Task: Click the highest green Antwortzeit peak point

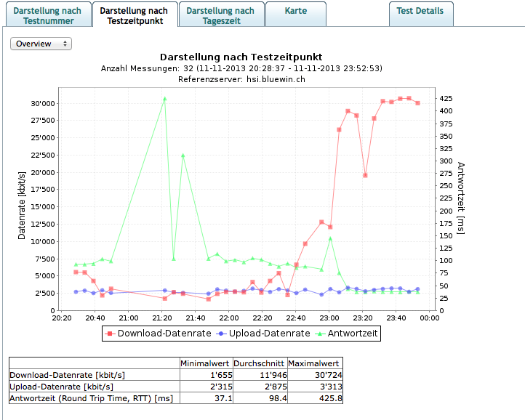Action: 165,98
